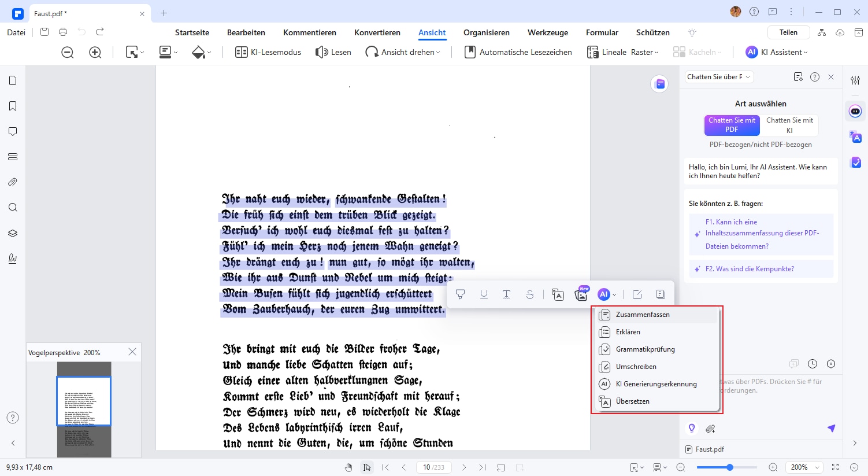
Task: Click underline icon in floating text toolbar
Action: tap(484, 294)
